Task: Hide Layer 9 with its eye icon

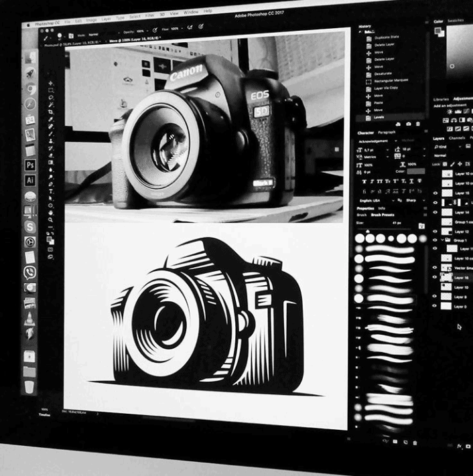Action: (x=435, y=297)
